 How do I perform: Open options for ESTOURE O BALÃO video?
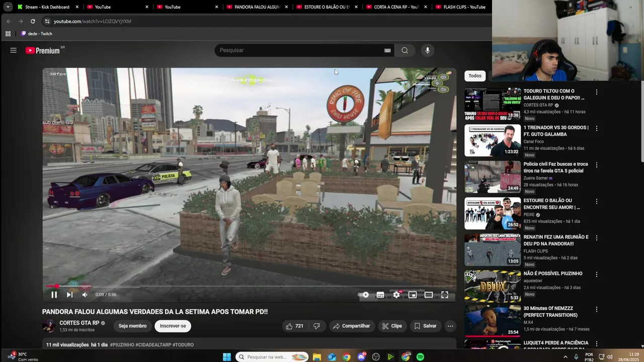[x=597, y=202]
